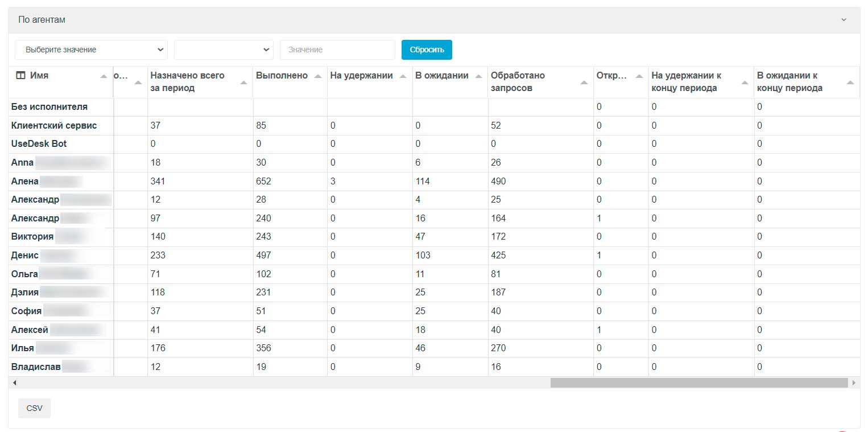Sort by В ожидании к концу периода arrow
The image size is (868, 432).
click(850, 83)
